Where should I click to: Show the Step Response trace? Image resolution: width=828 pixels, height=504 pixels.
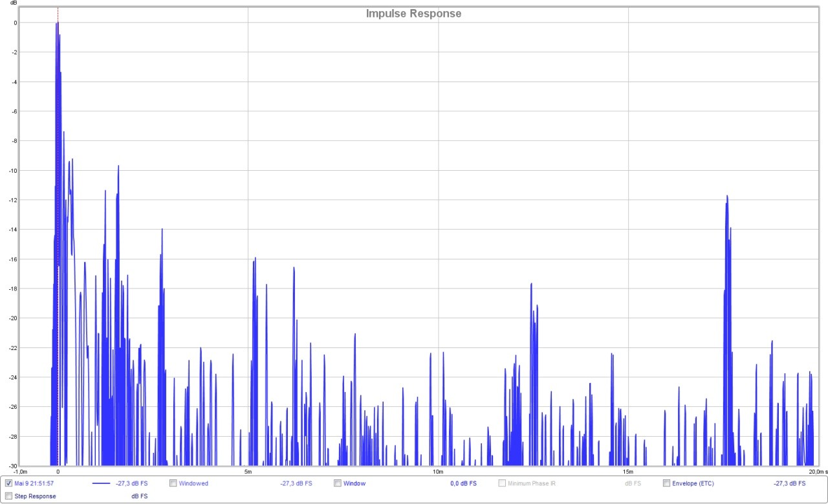(x=8, y=496)
